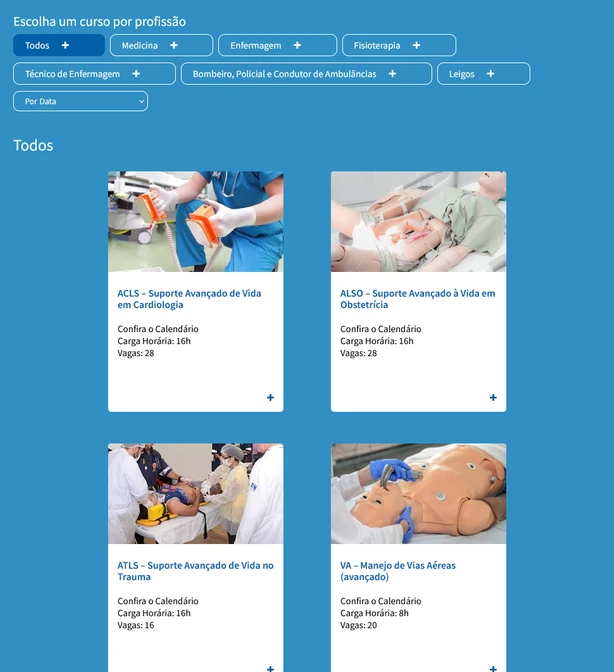
Task: Click the plus icon beside Leigos
Action: tap(491, 74)
